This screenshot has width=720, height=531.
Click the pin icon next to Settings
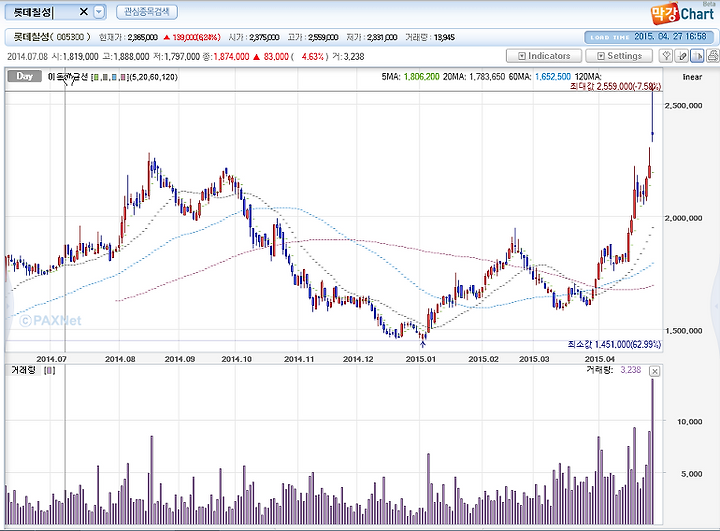pos(666,56)
